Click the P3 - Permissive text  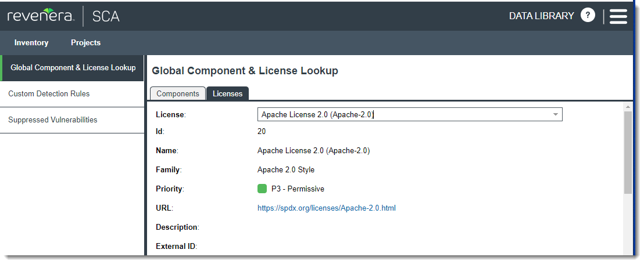(x=298, y=189)
